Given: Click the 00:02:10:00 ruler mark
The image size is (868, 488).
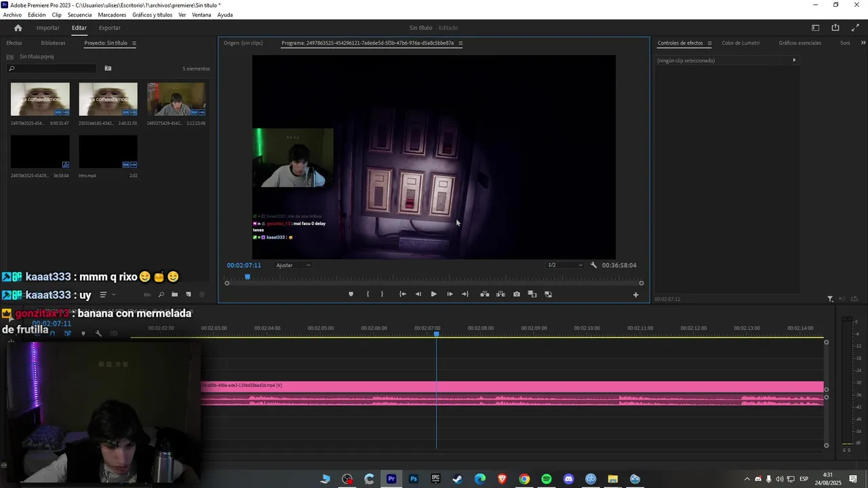Looking at the screenshot, I should click(x=587, y=328).
